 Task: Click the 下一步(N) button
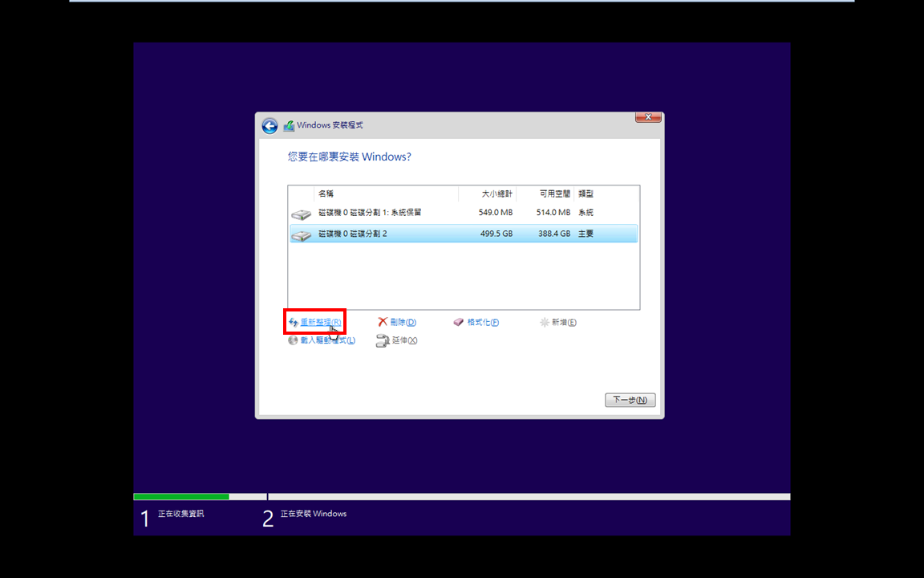(x=630, y=400)
